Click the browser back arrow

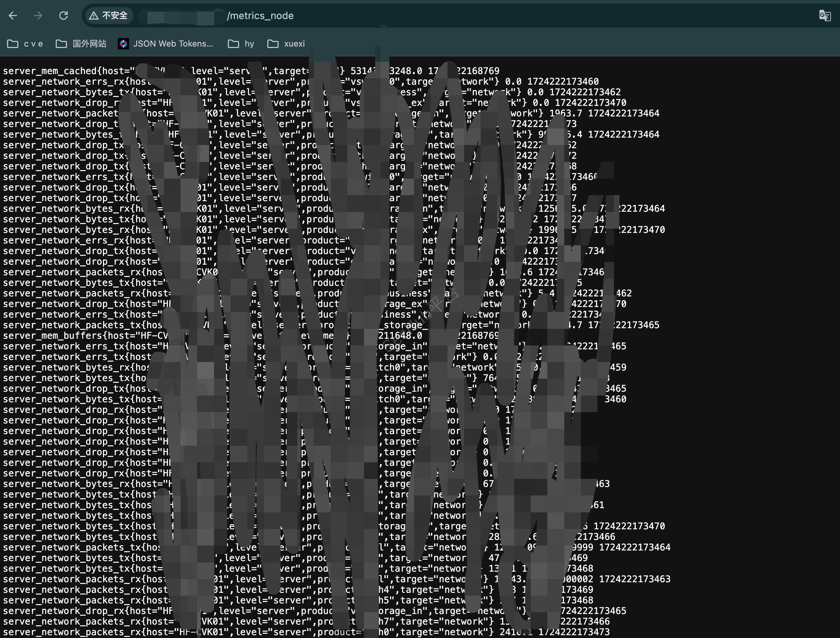click(13, 16)
